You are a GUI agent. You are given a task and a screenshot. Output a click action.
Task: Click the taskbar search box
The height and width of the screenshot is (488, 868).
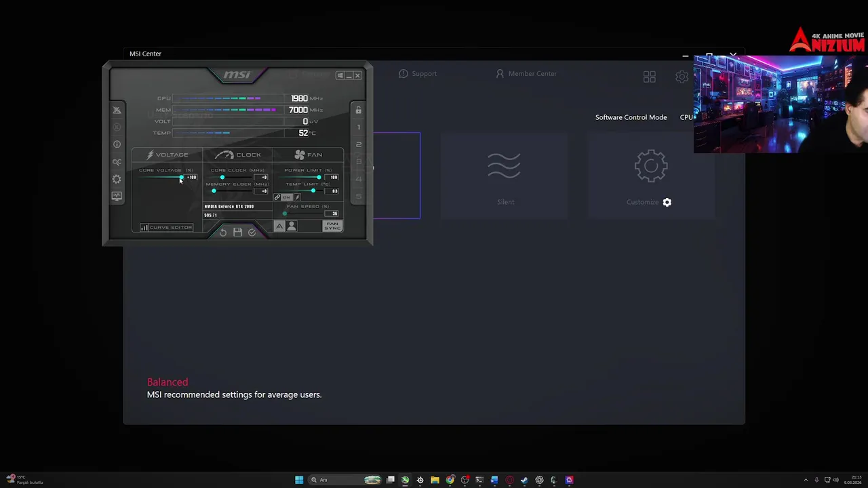point(345,480)
